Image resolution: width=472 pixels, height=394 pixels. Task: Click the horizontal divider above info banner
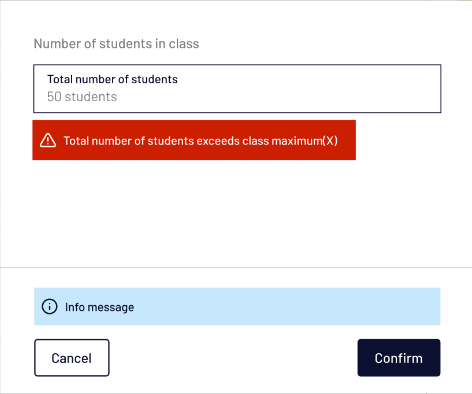pos(236,267)
